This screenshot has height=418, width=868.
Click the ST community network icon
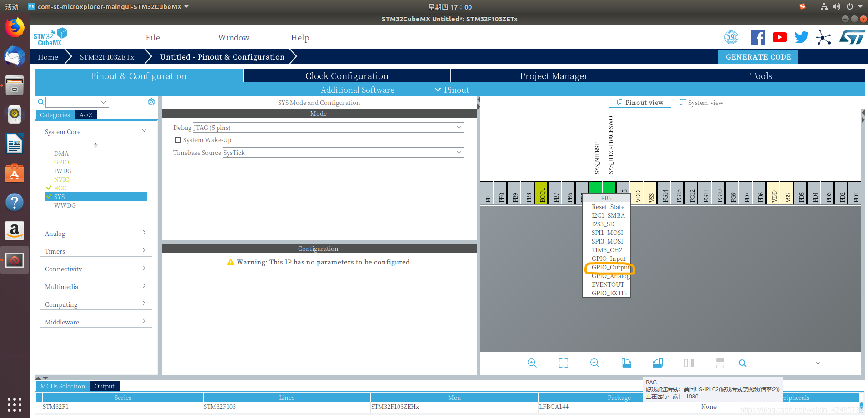coord(823,37)
